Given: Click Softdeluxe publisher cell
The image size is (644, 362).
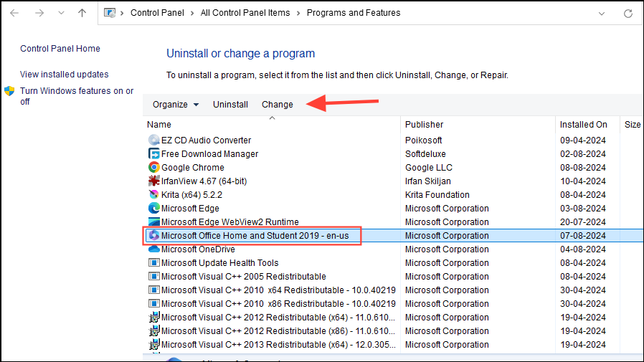Looking at the screenshot, I should click(x=425, y=154).
